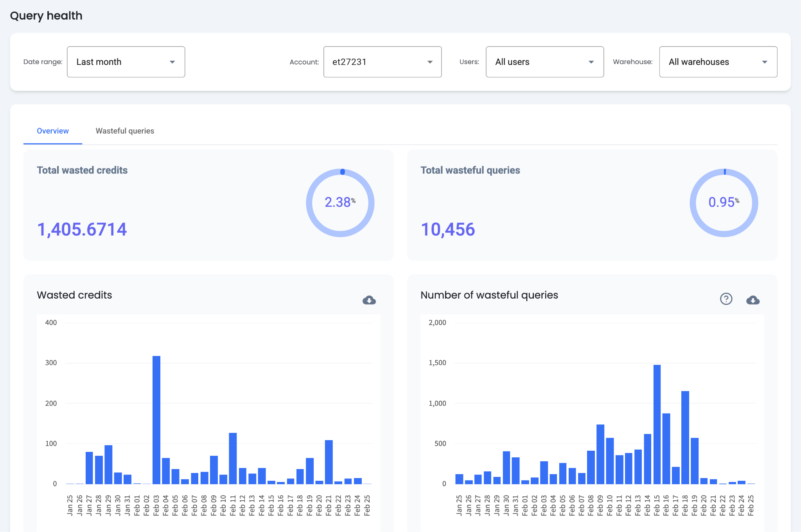The height and width of the screenshot is (532, 801).
Task: Click the Feb 03 bar in Wasted credits
Action: [156, 420]
